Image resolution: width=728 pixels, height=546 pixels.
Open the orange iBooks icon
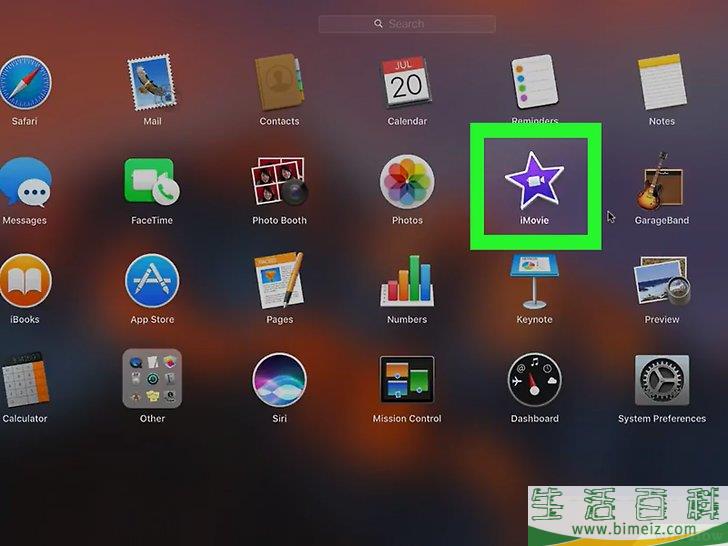tap(25, 280)
